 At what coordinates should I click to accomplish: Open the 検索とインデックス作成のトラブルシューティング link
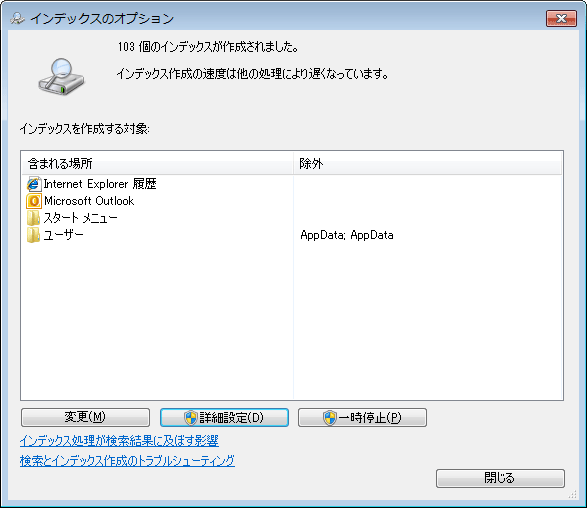[127, 460]
